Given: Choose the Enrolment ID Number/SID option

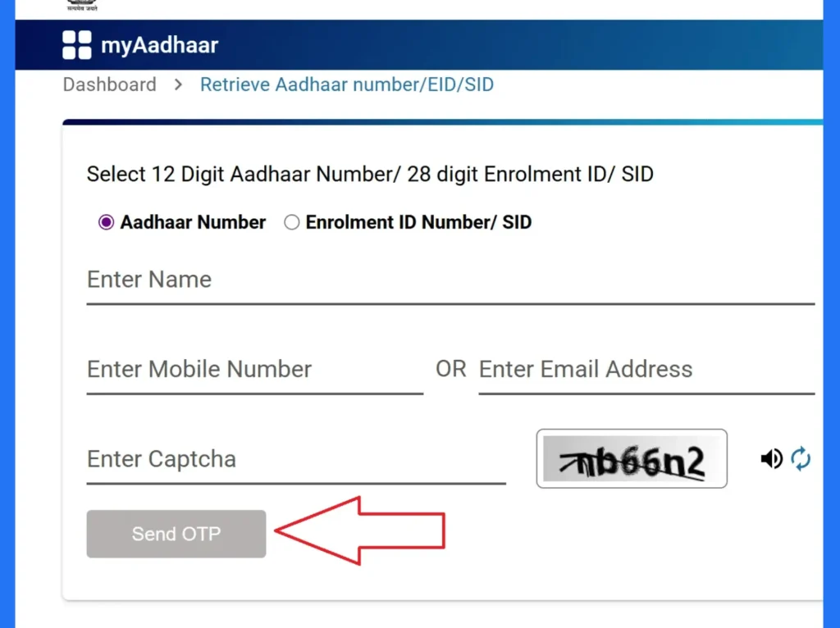Looking at the screenshot, I should click(291, 222).
